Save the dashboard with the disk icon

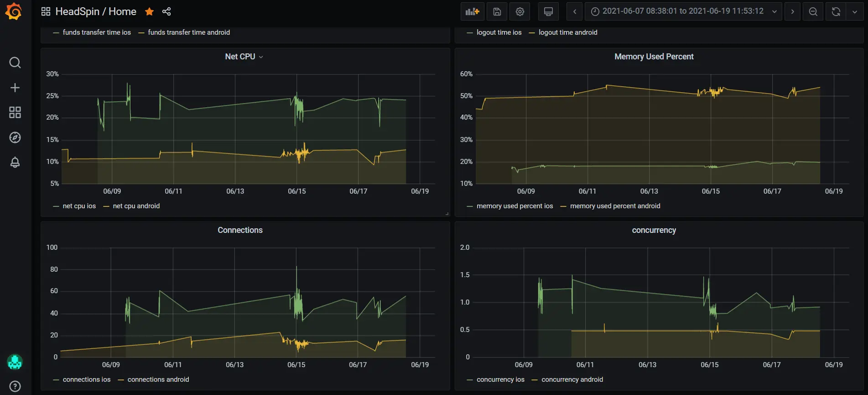pos(497,12)
